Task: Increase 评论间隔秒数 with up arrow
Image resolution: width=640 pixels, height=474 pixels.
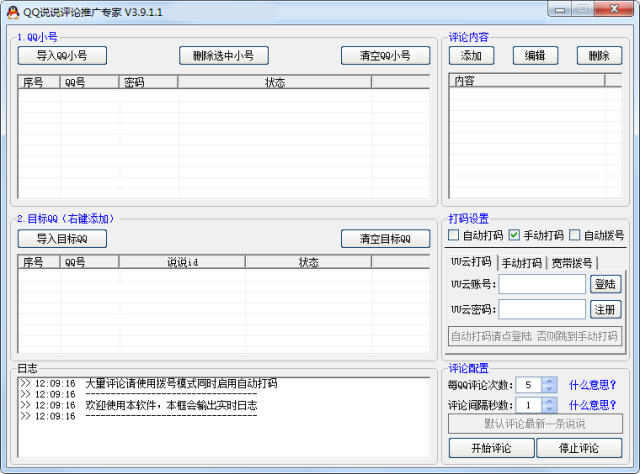Action: (x=549, y=401)
